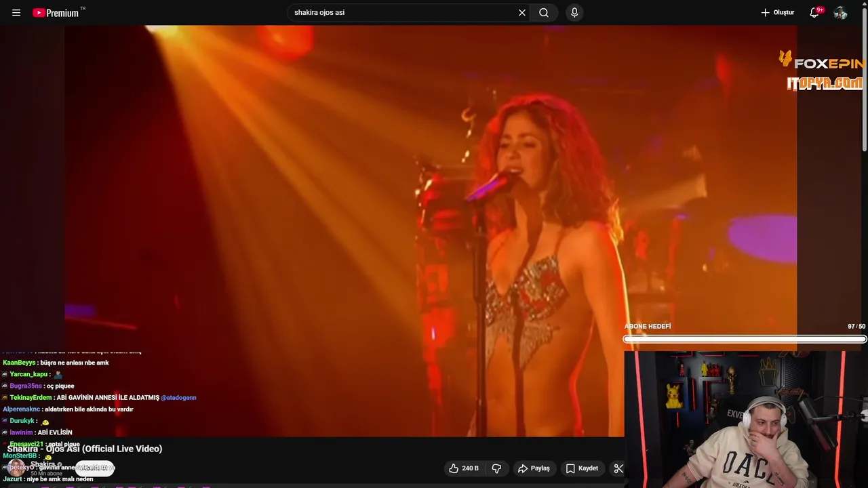Share the video via Paylaş
Viewport: 868px width, 488px height.
pyautogui.click(x=534, y=468)
